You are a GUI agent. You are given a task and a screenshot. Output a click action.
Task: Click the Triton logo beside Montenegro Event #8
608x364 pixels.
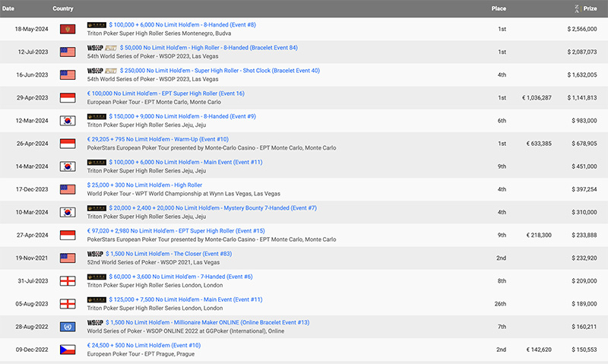click(97, 25)
